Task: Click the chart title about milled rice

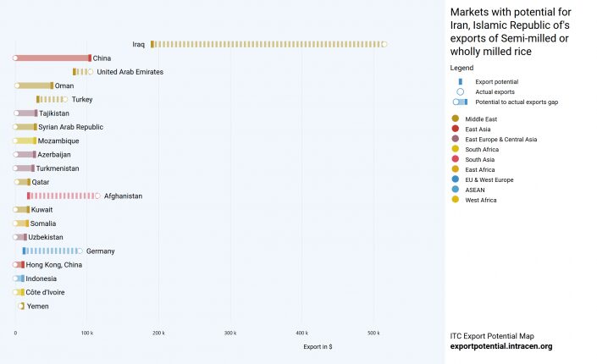Action: (511, 31)
